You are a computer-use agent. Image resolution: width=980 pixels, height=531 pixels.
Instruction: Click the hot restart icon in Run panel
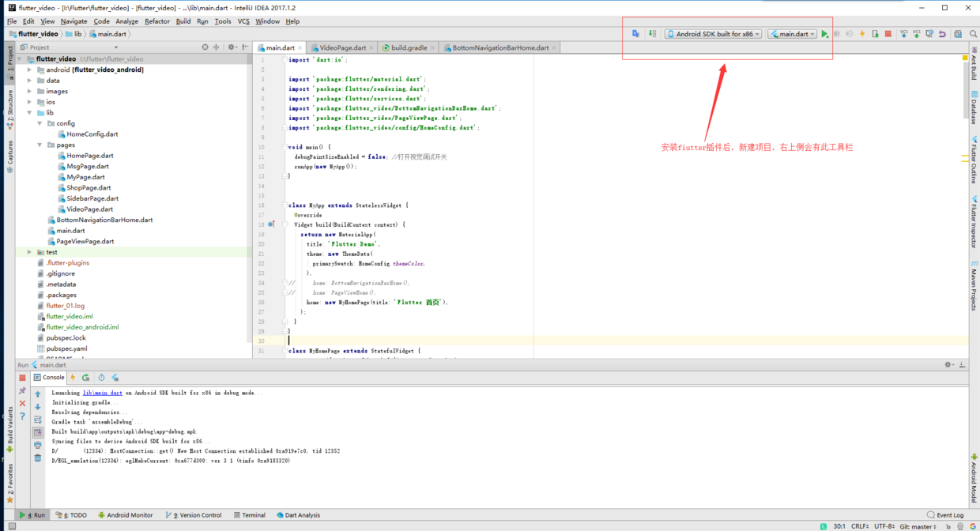pyautogui.click(x=85, y=378)
